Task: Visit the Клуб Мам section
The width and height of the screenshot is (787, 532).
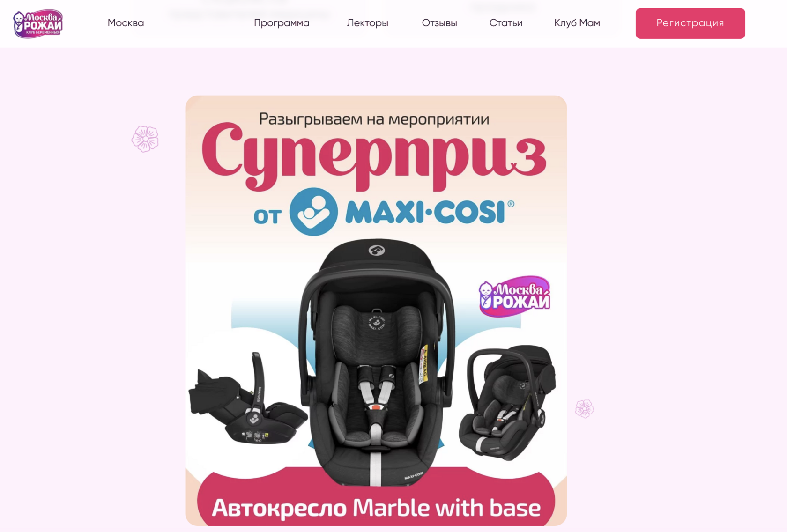Action: 577,23
